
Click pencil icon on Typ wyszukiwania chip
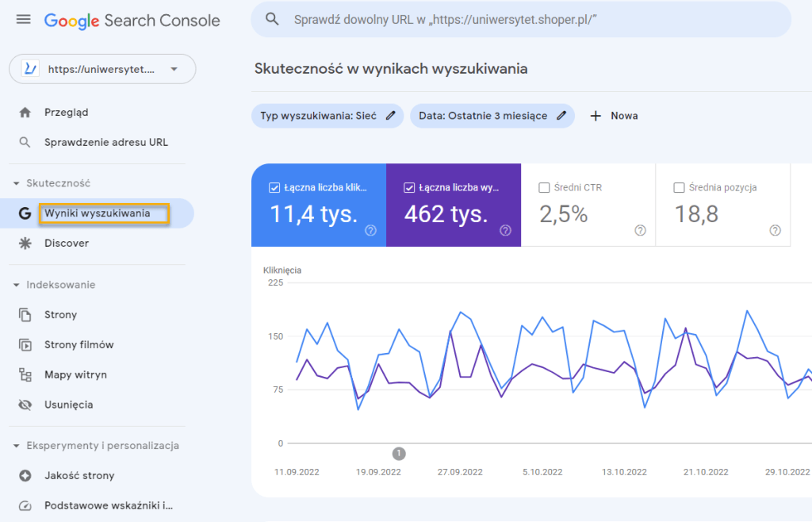pos(390,116)
